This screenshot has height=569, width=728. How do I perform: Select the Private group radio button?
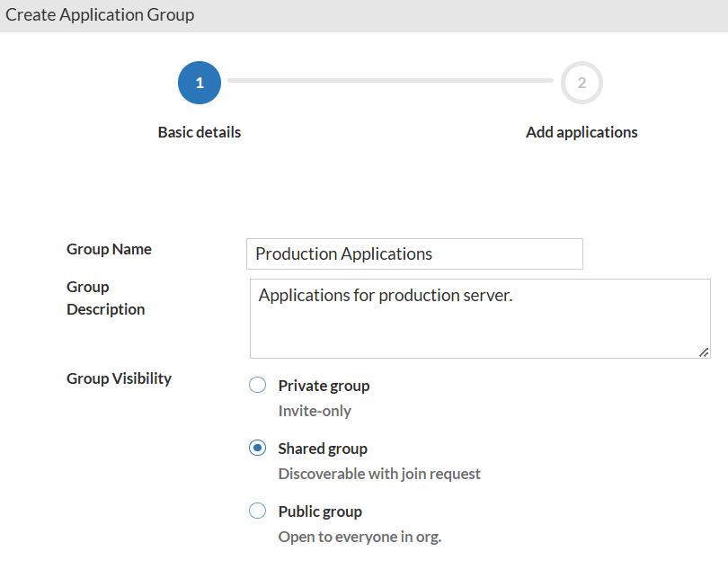click(x=257, y=386)
